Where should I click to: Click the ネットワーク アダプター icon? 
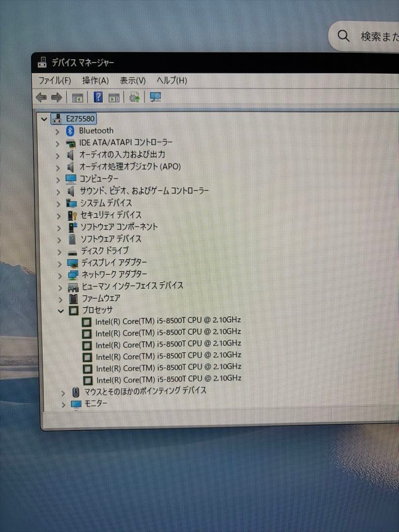[x=73, y=275]
